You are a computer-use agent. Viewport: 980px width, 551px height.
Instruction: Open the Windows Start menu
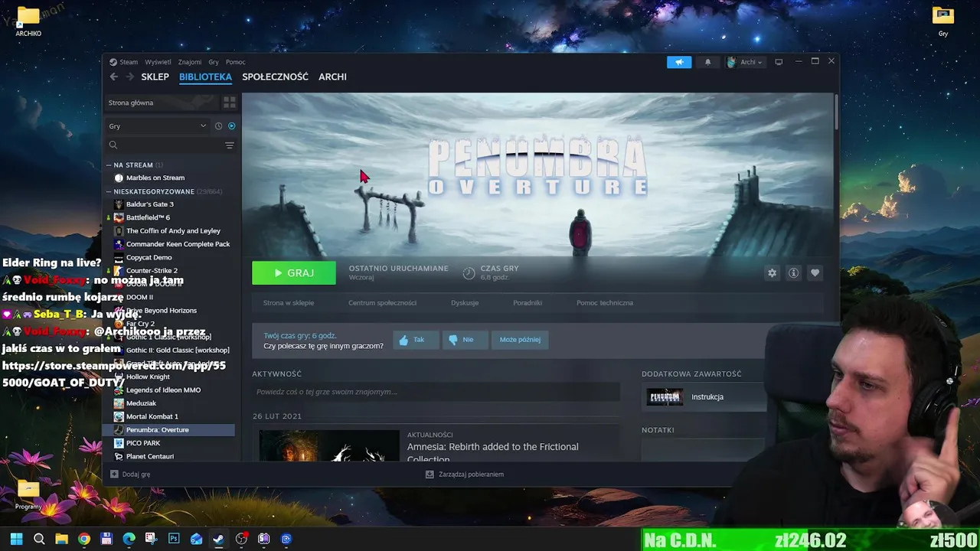pos(16,539)
